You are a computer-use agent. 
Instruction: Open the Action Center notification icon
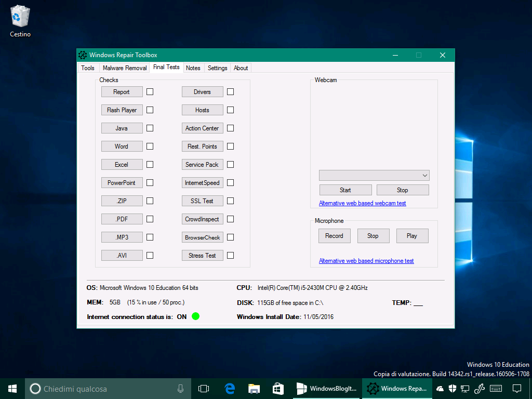click(517, 389)
